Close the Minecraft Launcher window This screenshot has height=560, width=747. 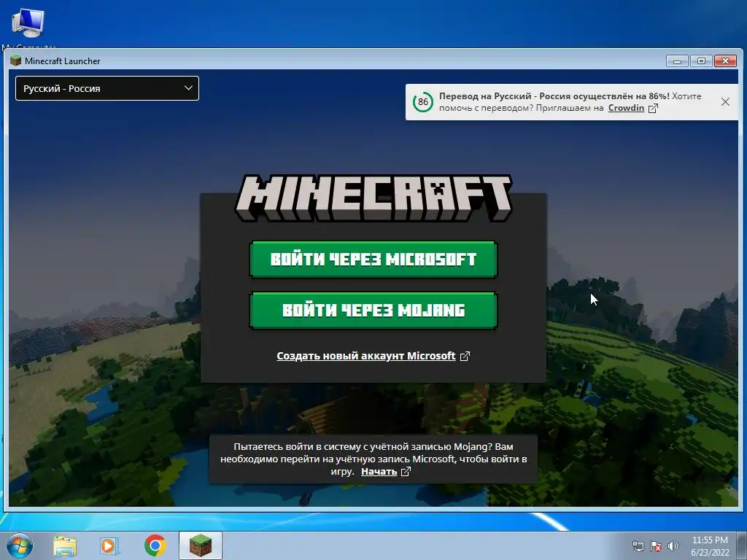725,61
